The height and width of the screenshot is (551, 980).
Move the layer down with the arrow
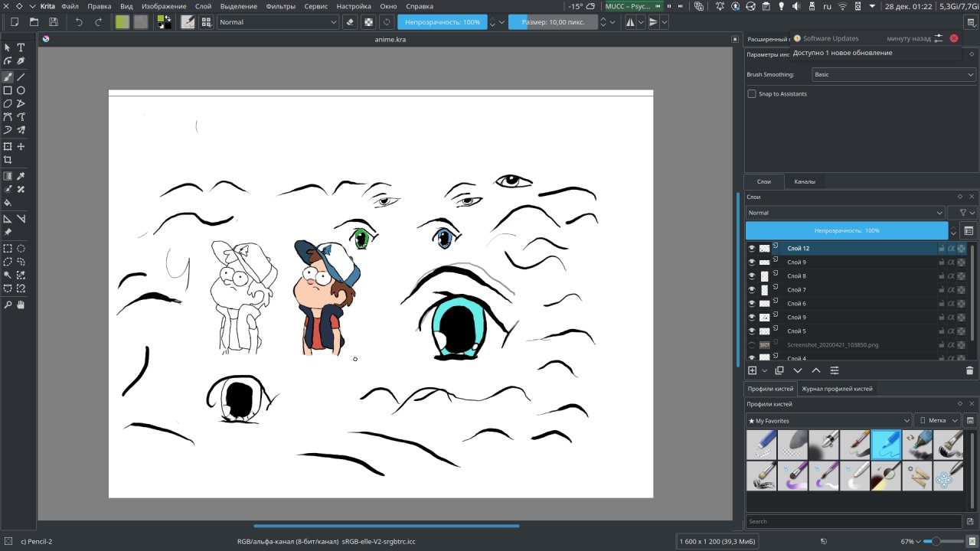pyautogui.click(x=797, y=370)
